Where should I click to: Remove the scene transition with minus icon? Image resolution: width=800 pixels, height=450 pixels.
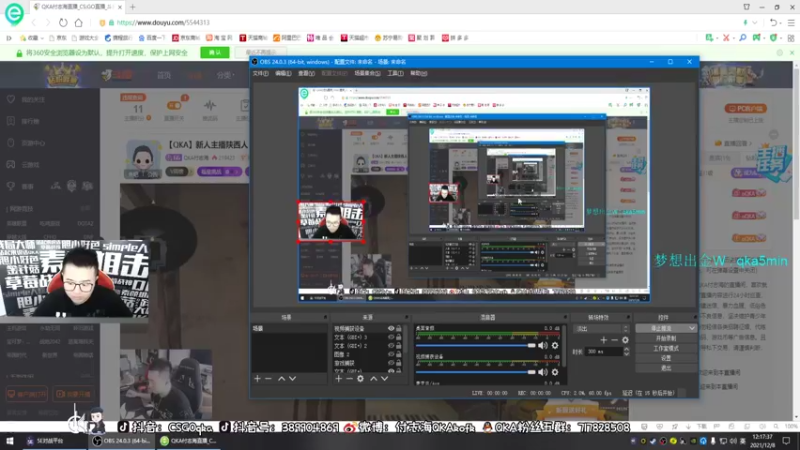[614, 340]
